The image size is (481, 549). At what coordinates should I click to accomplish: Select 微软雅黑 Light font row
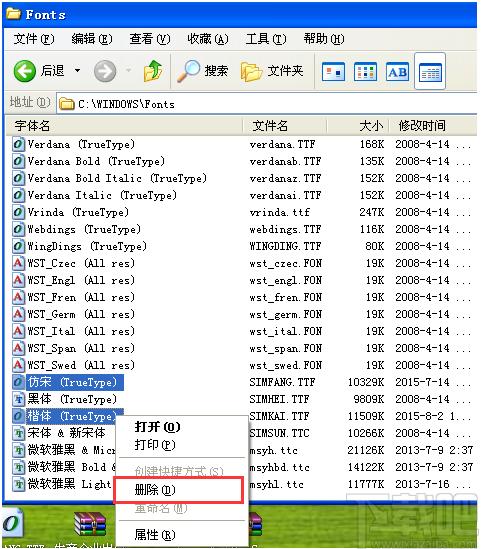[x=64, y=484]
